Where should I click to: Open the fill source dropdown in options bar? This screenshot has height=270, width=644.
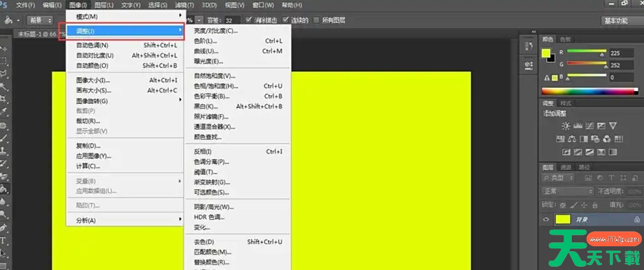click(x=41, y=20)
